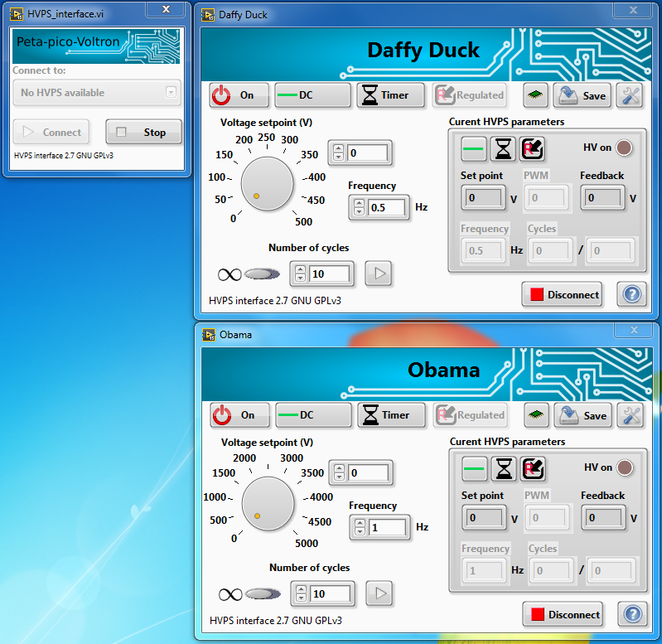
Task: Click frequency stepper arrows in Daffy Duck
Action: [359, 208]
